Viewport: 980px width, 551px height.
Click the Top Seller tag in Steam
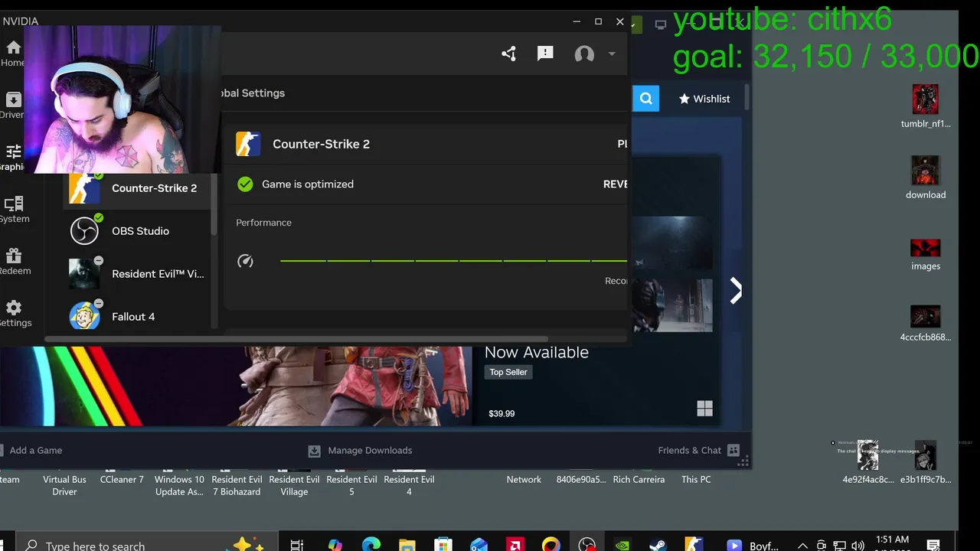click(x=508, y=372)
